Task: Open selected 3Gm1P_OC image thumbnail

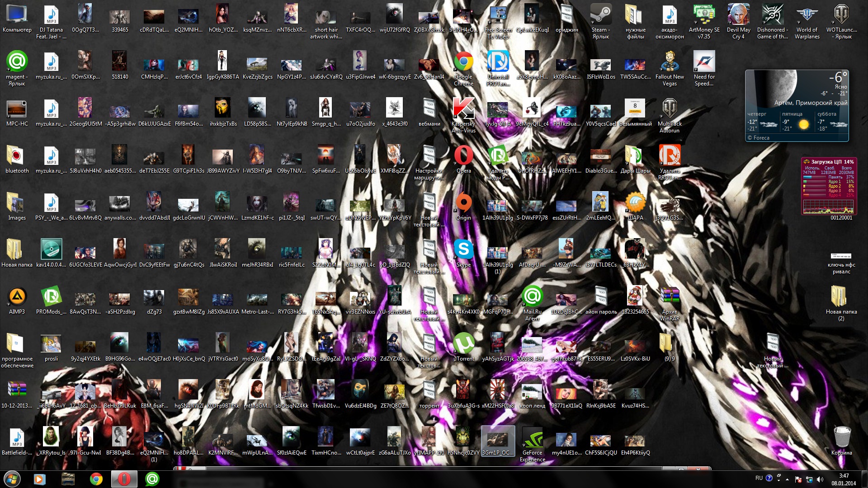Action: tap(498, 441)
